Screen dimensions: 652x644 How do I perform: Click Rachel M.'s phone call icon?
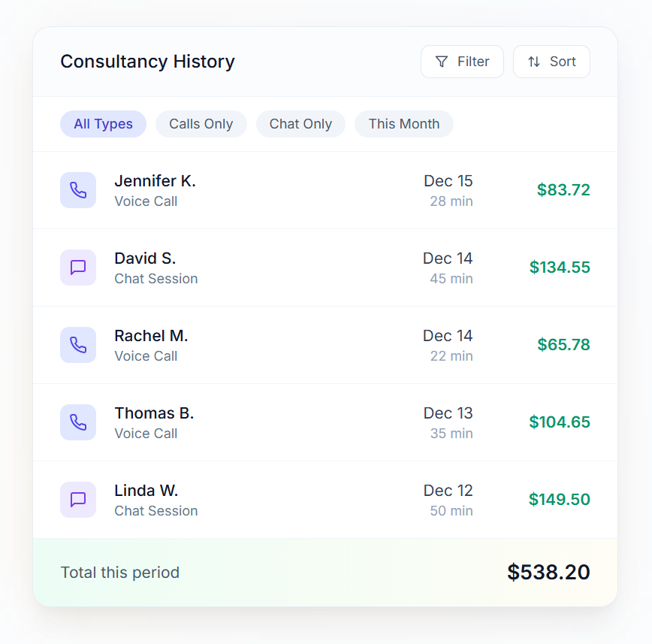point(78,345)
